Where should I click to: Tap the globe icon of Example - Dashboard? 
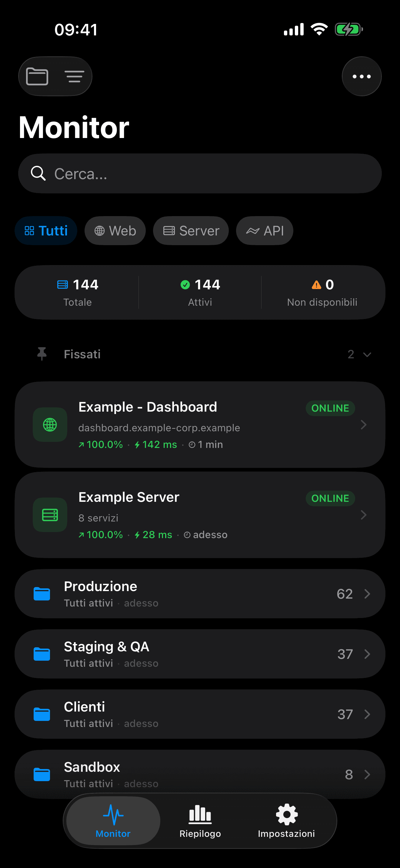point(50,425)
